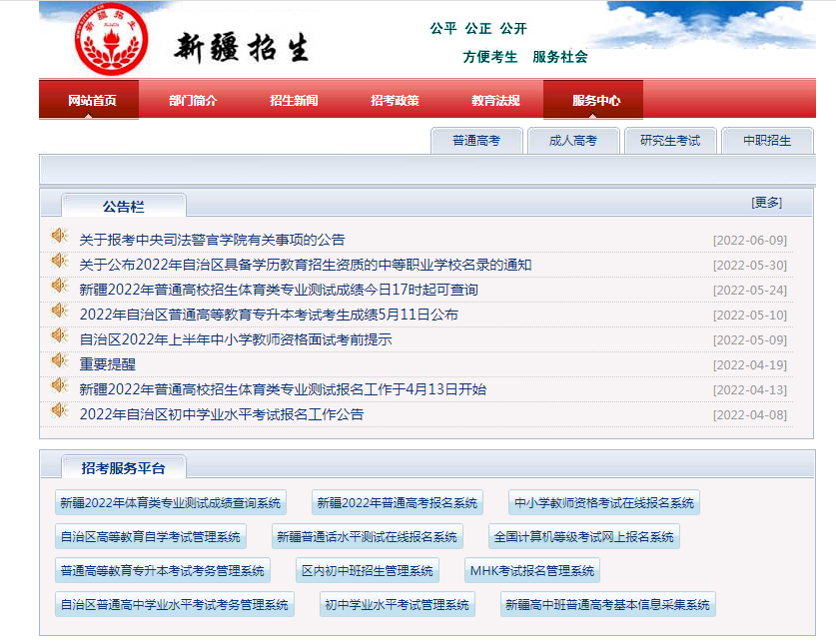Select the 服务中心 menu item
The image size is (836, 644).
coord(592,99)
